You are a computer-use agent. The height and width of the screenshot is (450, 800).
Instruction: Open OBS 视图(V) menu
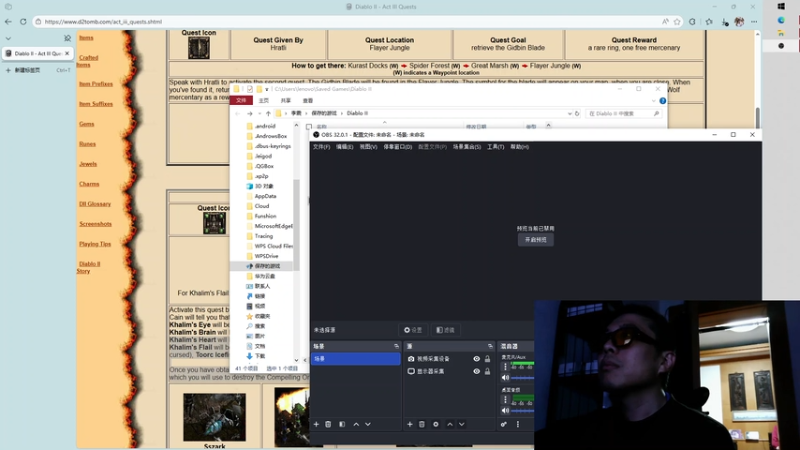tap(368, 147)
